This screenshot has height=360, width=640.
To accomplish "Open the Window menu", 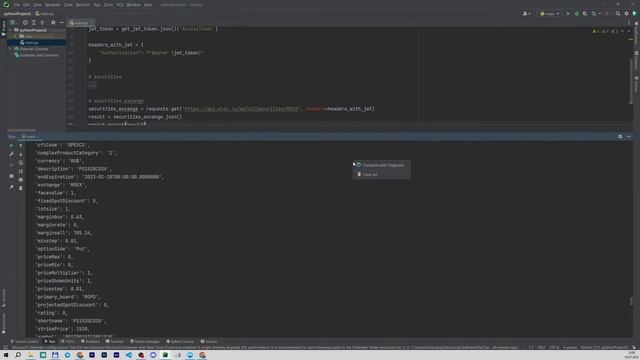I will pos(133,5).
